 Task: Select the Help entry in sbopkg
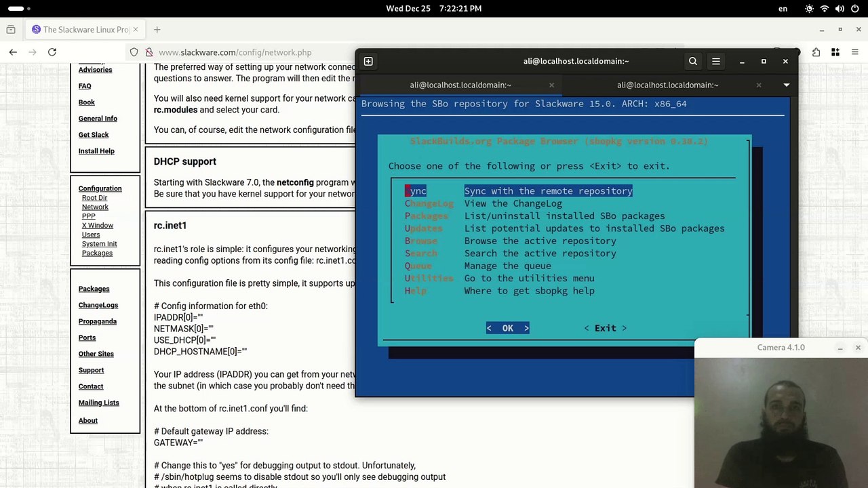point(500,291)
